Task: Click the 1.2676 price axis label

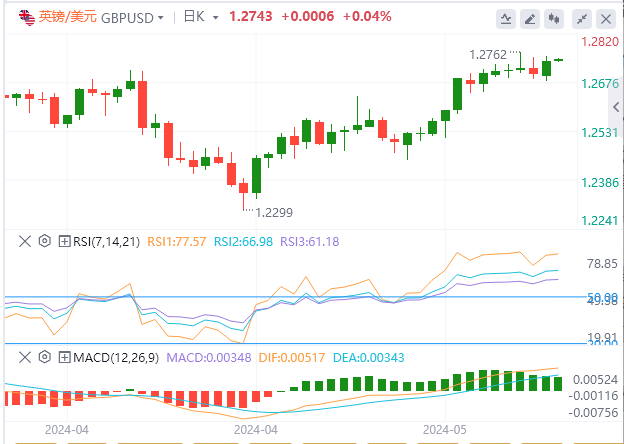Action: [x=600, y=84]
